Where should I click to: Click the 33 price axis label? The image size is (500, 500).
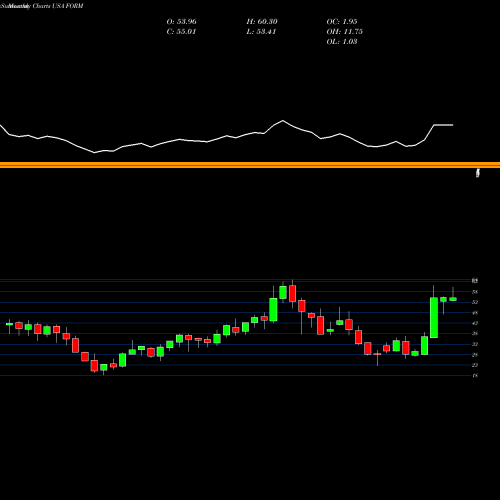pyautogui.click(x=475, y=344)
